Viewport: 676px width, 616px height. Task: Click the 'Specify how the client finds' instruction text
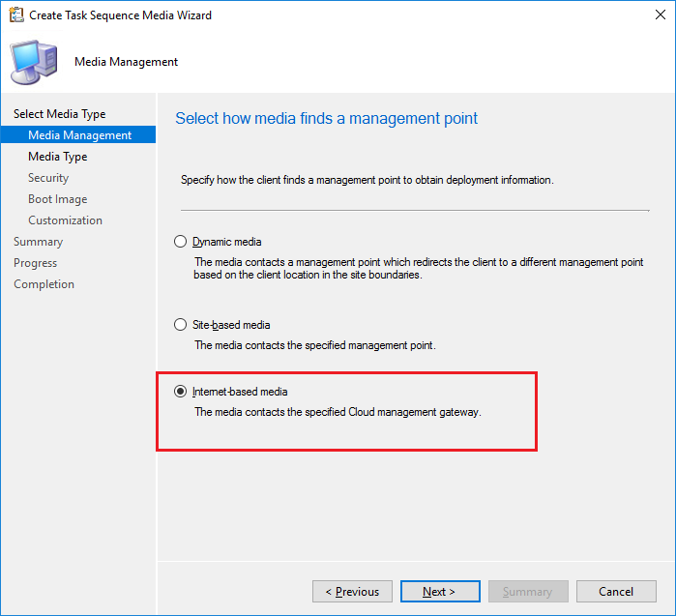pos(367,180)
